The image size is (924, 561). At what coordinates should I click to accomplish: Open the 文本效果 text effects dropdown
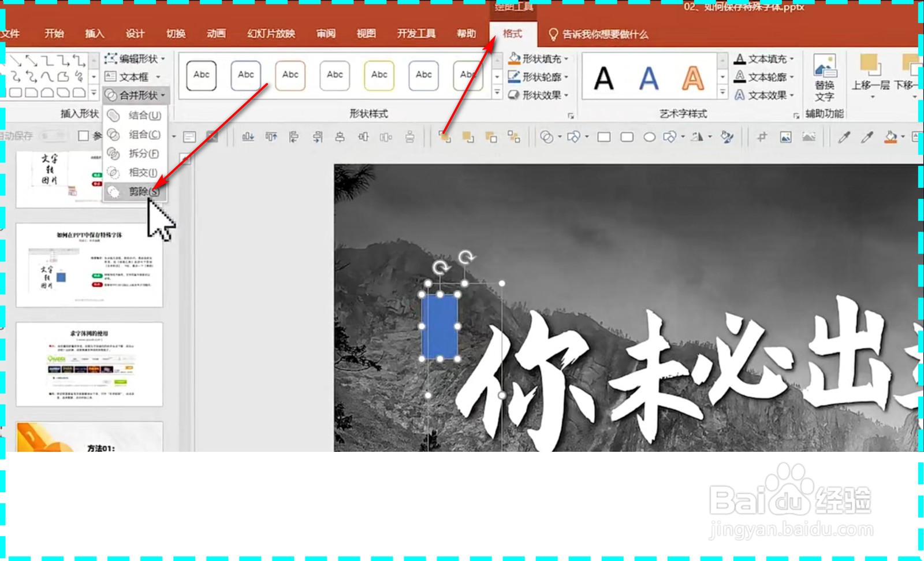pyautogui.click(x=764, y=95)
